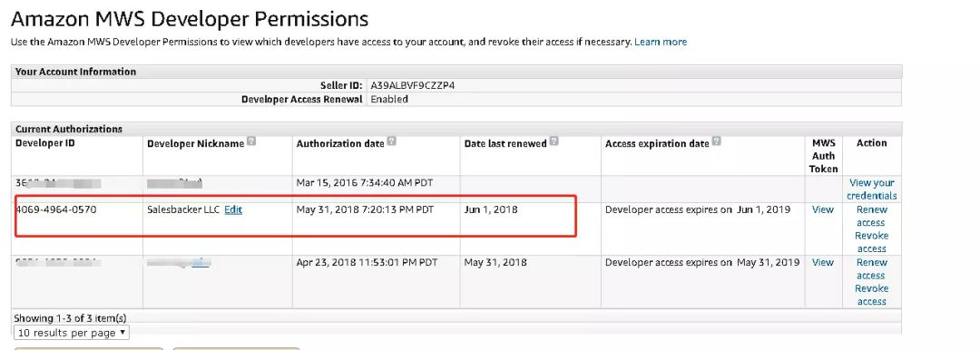Select Developer ID 4069-4964-0570 cell
The image size is (980, 350).
coord(55,210)
